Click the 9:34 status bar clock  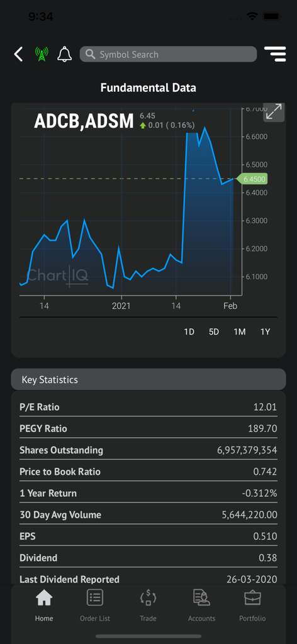(41, 16)
